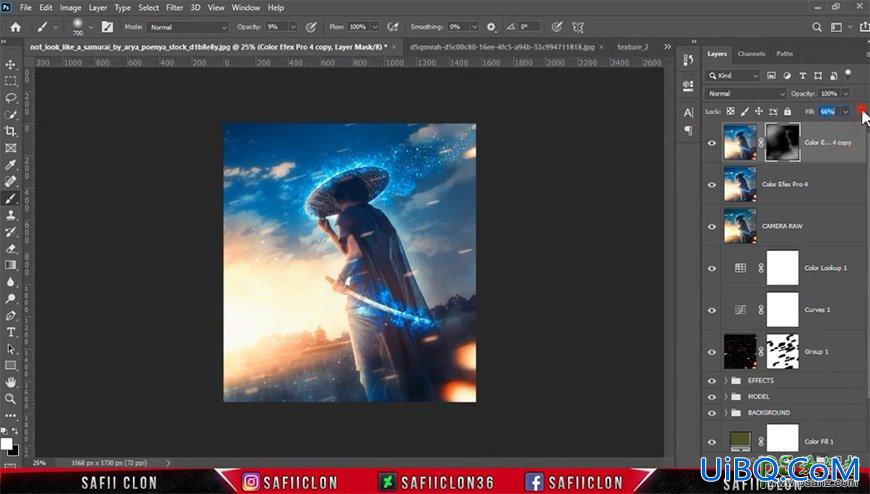The image size is (870, 494).
Task: Switch to the Channels tab
Action: 751,54
